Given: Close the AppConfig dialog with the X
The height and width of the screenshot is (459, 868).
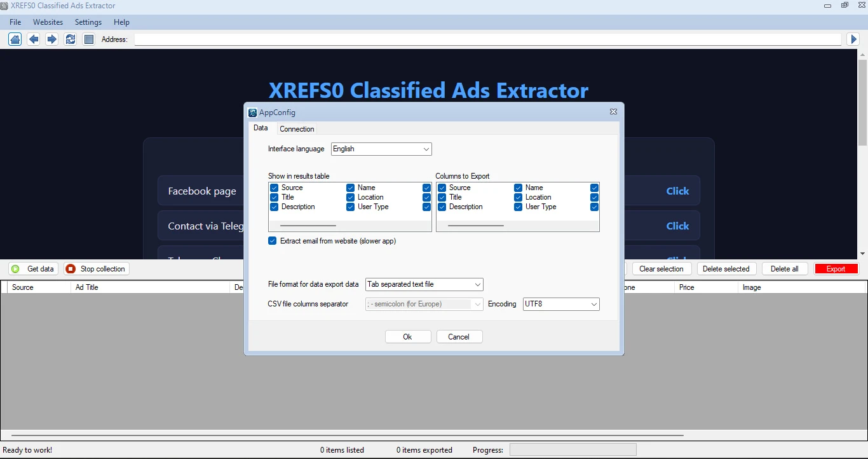Looking at the screenshot, I should click(613, 112).
